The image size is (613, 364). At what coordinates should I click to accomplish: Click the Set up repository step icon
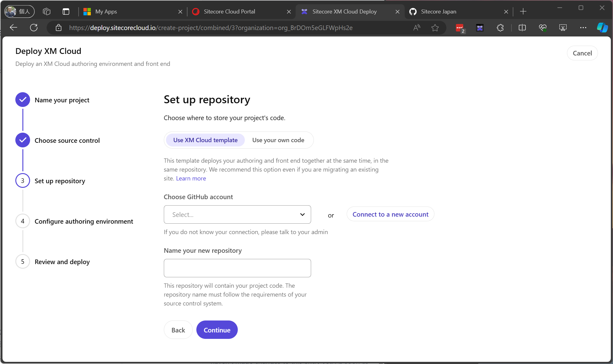point(22,181)
